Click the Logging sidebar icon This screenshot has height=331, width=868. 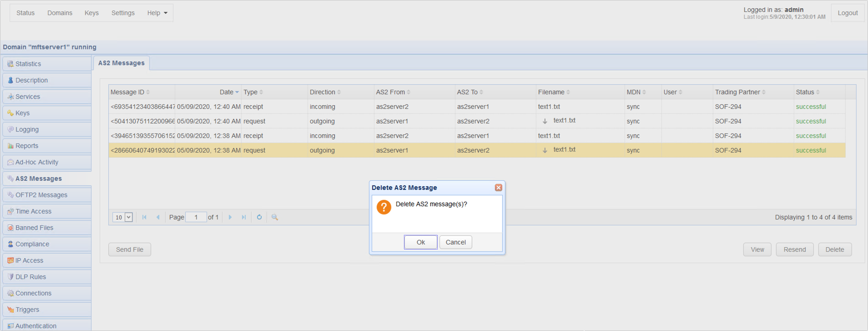(x=10, y=130)
